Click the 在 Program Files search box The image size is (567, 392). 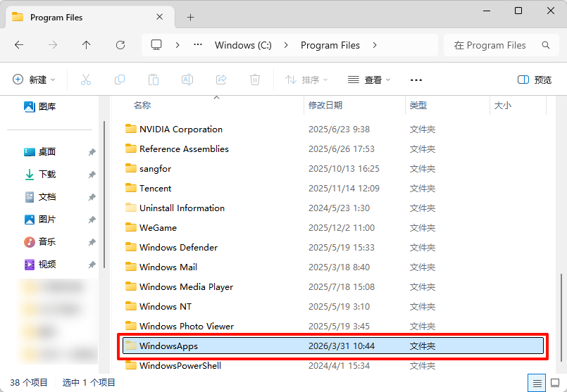(501, 45)
